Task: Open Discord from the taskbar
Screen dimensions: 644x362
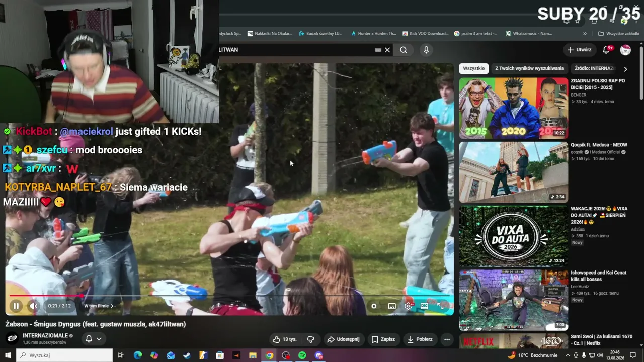Action: (x=318, y=355)
